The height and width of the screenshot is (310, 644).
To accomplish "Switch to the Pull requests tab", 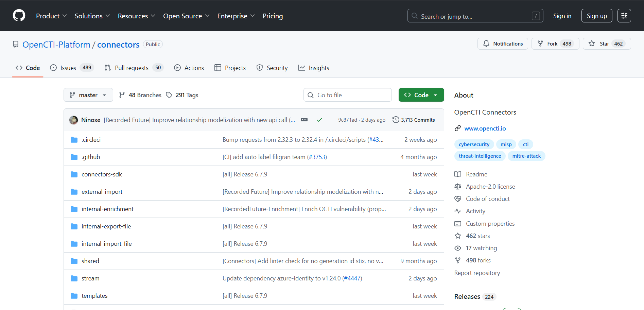I will point(134,68).
